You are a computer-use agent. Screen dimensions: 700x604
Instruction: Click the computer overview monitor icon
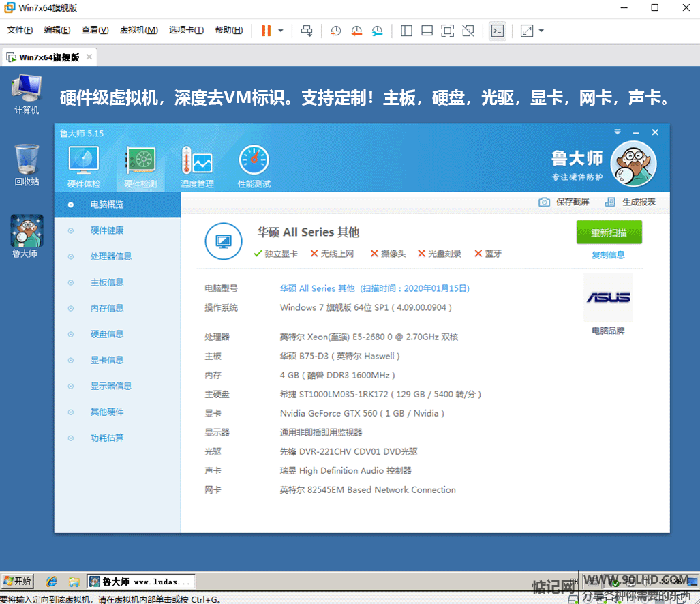223,241
